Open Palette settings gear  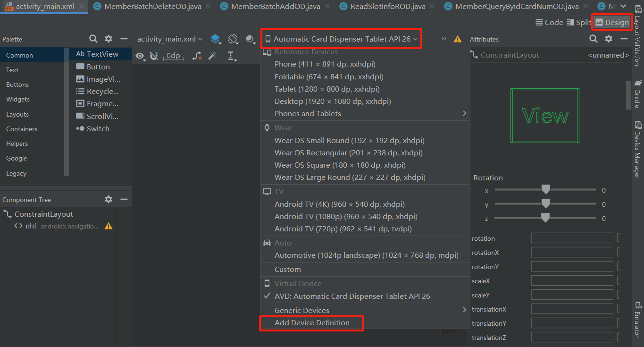point(109,39)
